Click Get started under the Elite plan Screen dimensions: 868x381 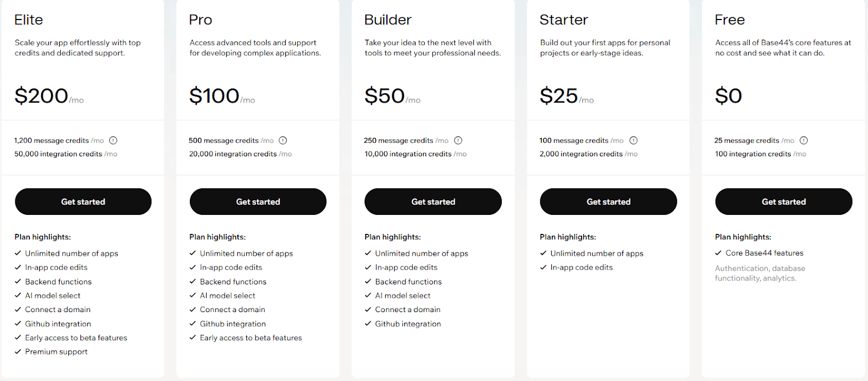[83, 201]
